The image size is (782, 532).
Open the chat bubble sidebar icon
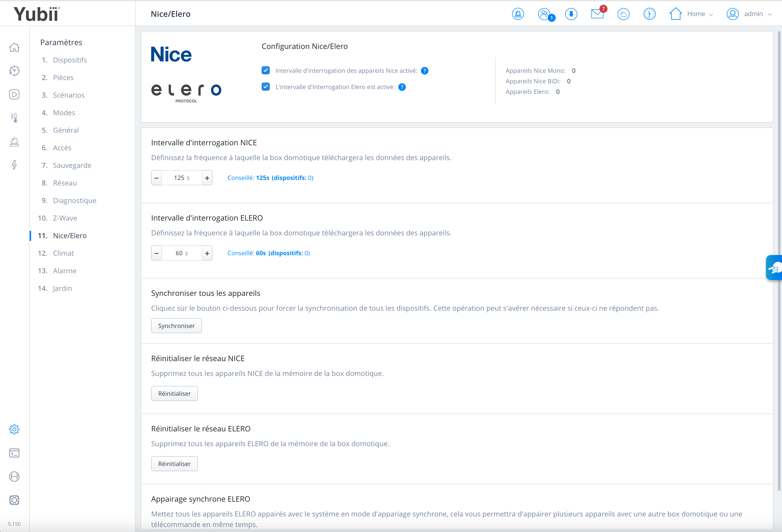click(x=14, y=477)
